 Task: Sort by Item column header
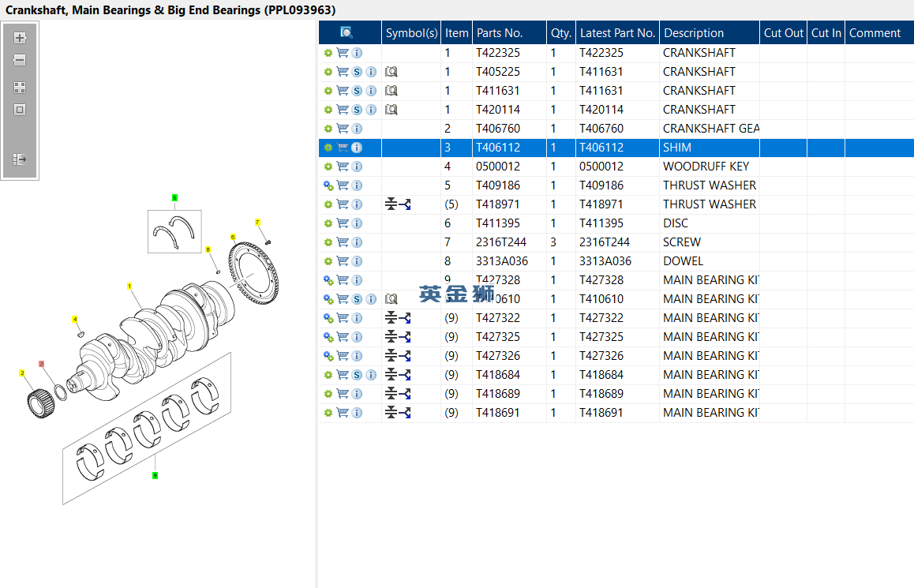pyautogui.click(x=456, y=32)
